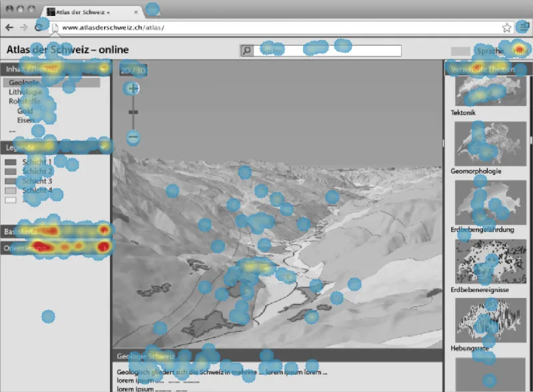Open a new browser tab with the plus icon
This screenshot has height=392, width=533.
click(152, 10)
